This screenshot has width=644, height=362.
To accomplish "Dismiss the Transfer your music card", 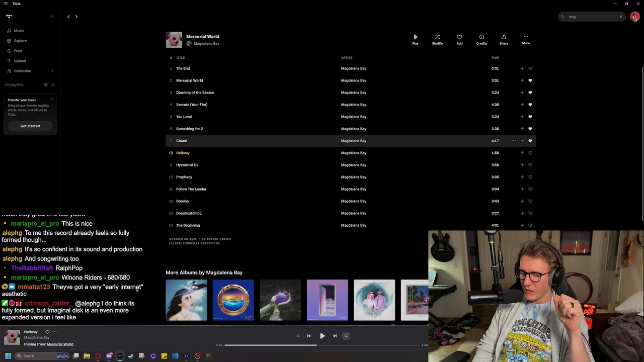I will (x=51, y=99).
